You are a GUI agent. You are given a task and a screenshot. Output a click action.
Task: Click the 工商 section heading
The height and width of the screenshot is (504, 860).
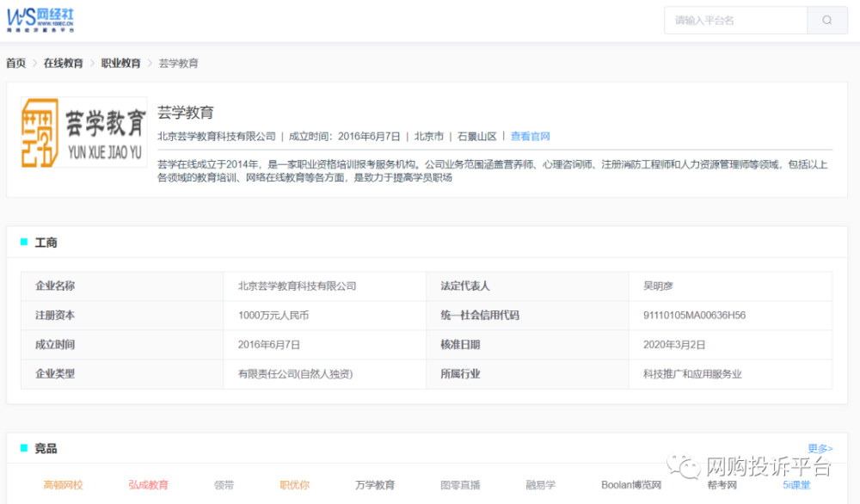(x=46, y=243)
